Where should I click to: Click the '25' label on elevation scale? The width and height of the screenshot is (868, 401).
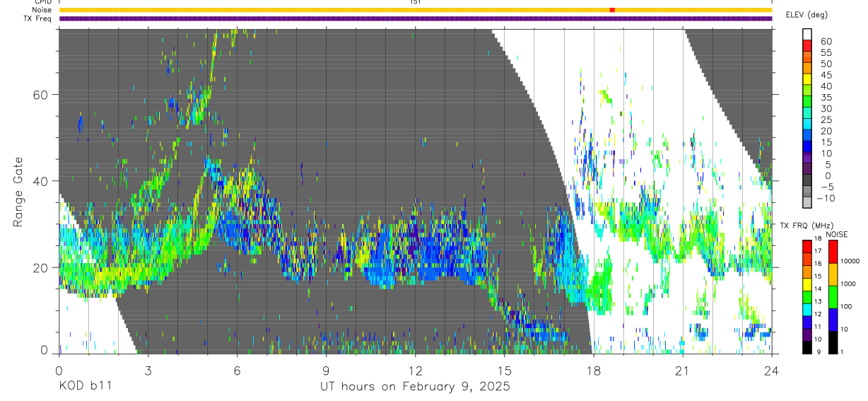pos(826,120)
